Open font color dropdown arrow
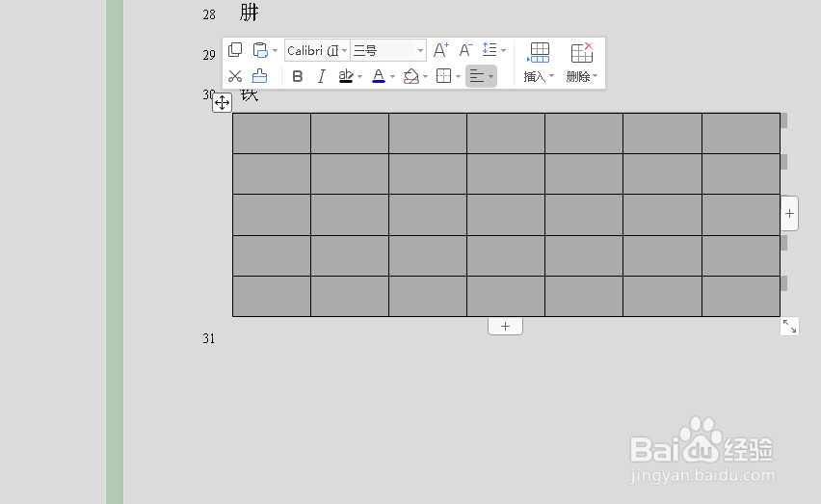821x504 pixels. [393, 77]
